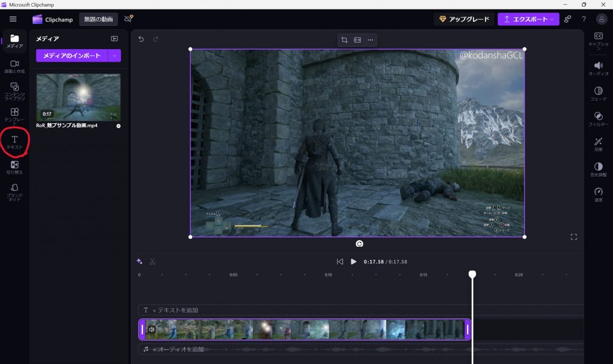Screen dimensions: 613x364
Task: Open the three-dot more options menu
Action: 370,40
